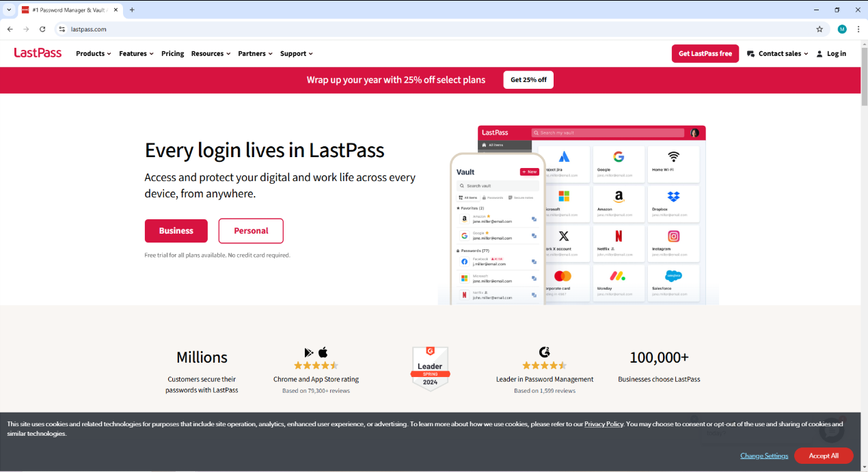The width and height of the screenshot is (868, 472).
Task: Reload the page with refresh icon
Action: pos(42,29)
